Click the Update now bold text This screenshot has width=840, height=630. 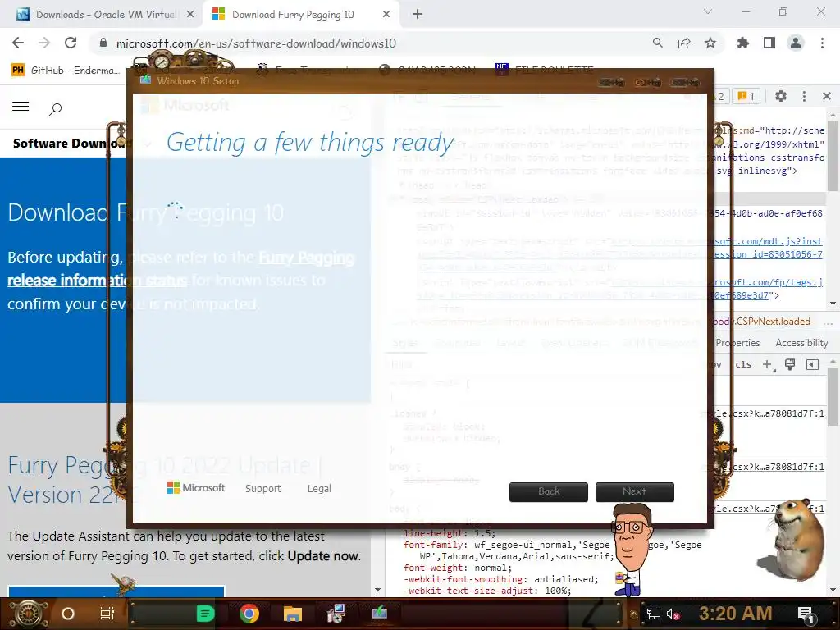point(322,556)
